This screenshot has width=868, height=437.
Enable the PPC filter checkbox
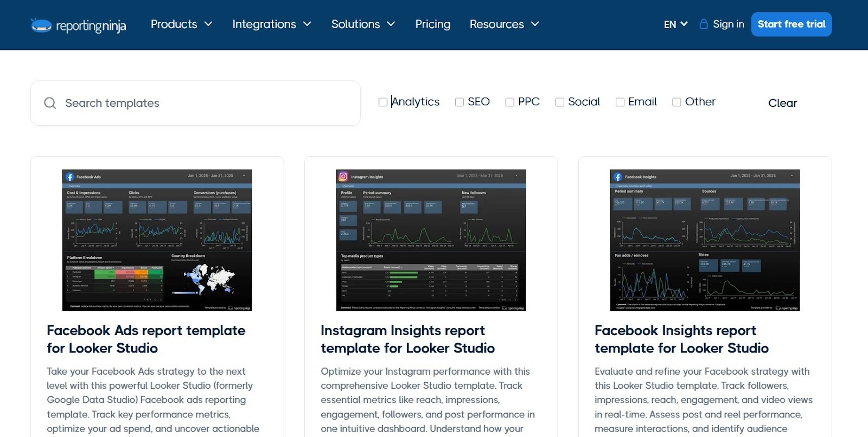[509, 102]
